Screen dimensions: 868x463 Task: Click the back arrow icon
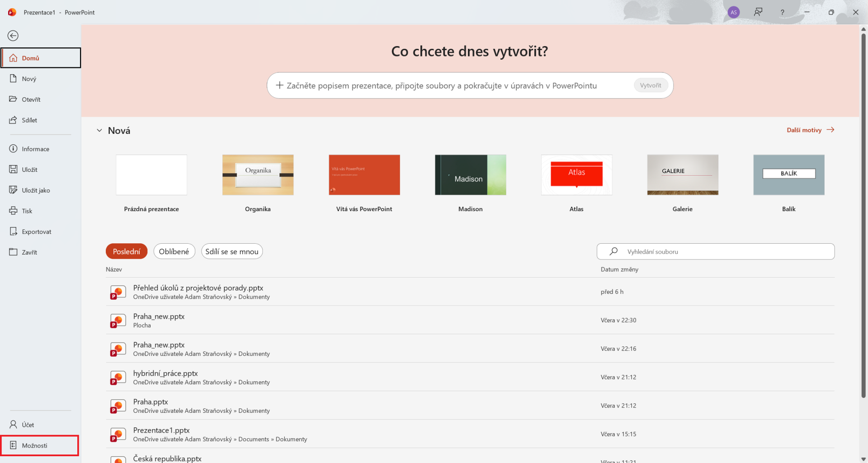(x=13, y=36)
